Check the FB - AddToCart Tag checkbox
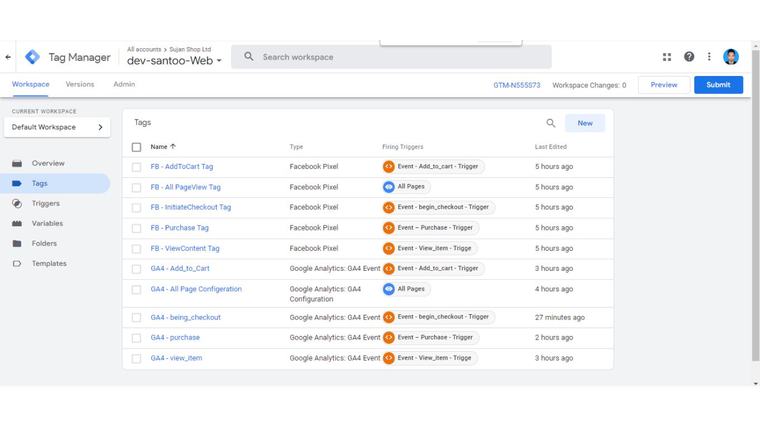Screen dimensions: 760x427 tap(137, 167)
